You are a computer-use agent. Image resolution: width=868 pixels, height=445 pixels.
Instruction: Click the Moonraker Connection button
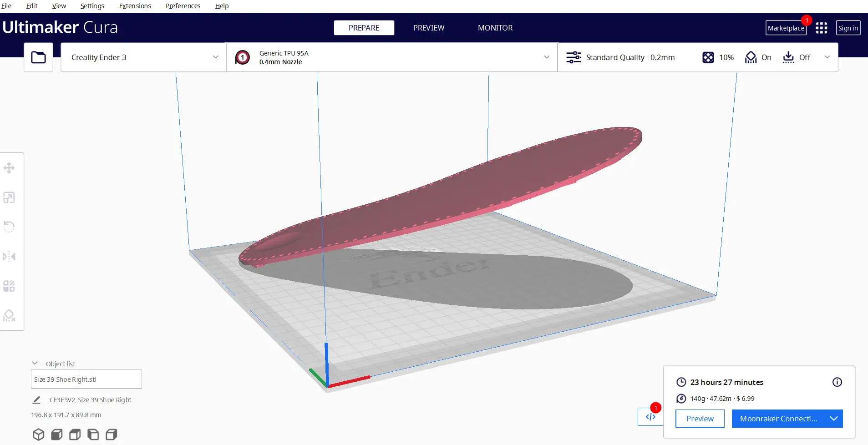[779, 419]
